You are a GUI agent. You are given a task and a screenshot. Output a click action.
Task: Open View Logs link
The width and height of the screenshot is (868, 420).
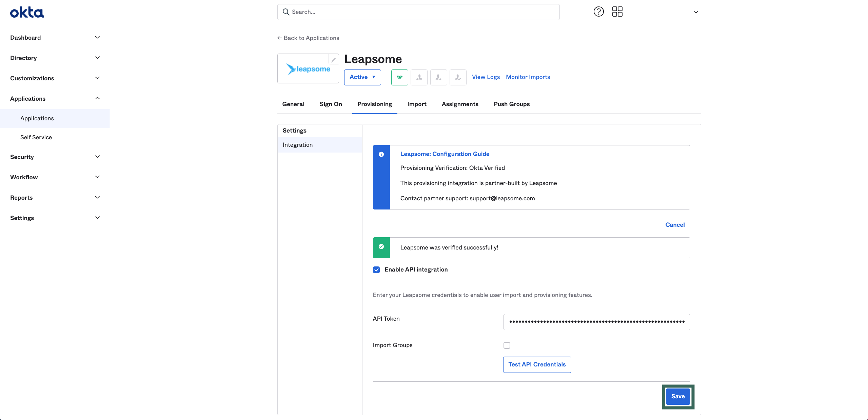point(486,77)
